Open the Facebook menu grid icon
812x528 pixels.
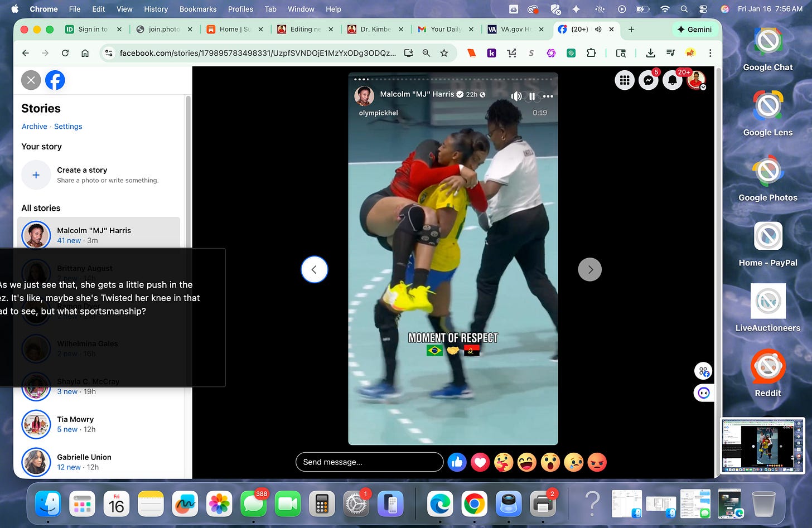pyautogui.click(x=625, y=80)
